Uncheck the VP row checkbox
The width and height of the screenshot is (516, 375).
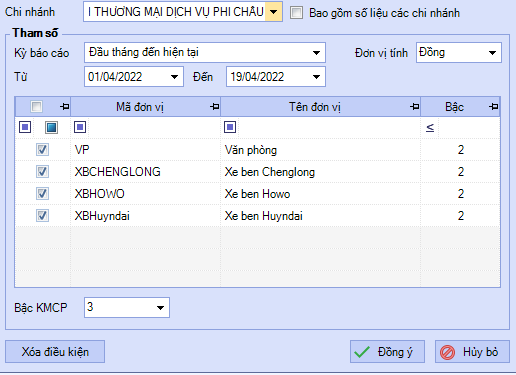tap(42, 149)
